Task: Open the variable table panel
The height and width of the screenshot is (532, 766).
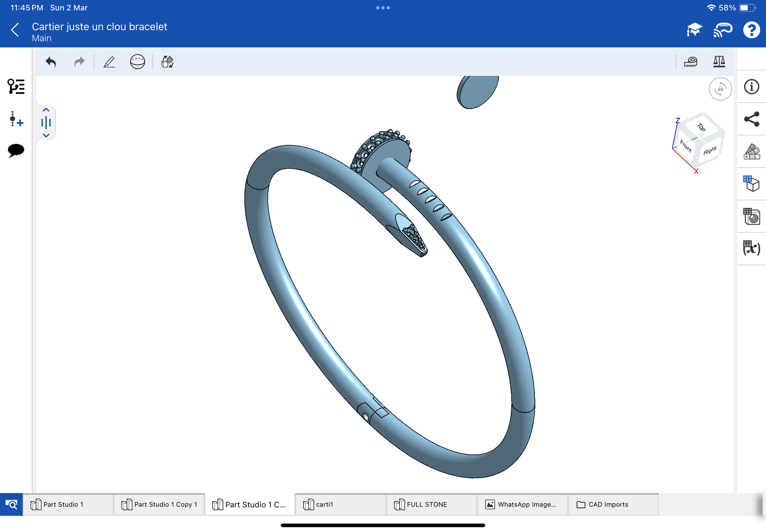Action: tap(751, 248)
